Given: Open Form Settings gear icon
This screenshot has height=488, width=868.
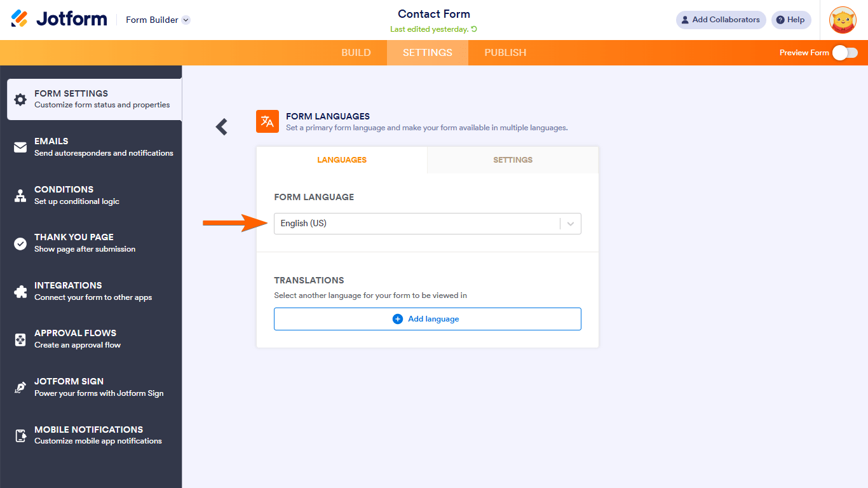Looking at the screenshot, I should (x=20, y=100).
